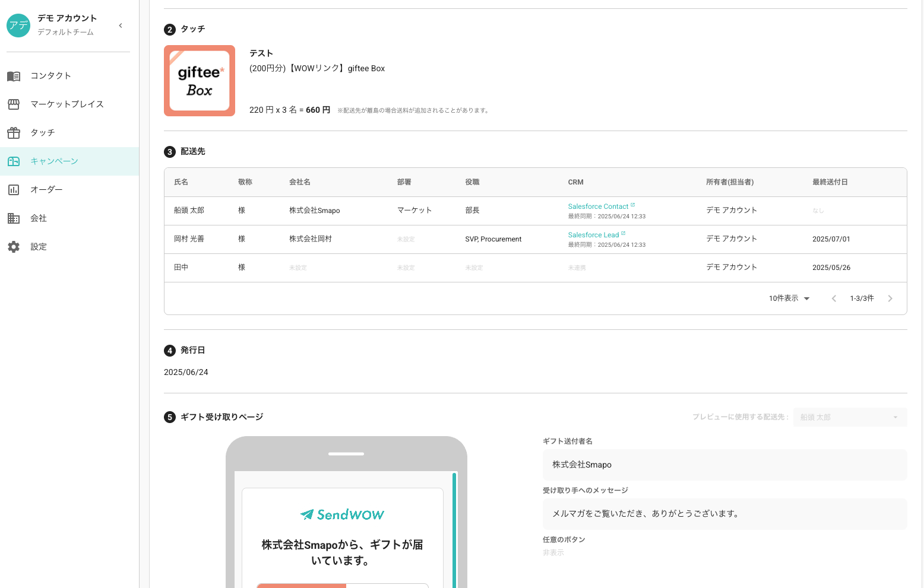Click the 1-3/3件 pagination text
The image size is (924, 588).
coord(862,298)
